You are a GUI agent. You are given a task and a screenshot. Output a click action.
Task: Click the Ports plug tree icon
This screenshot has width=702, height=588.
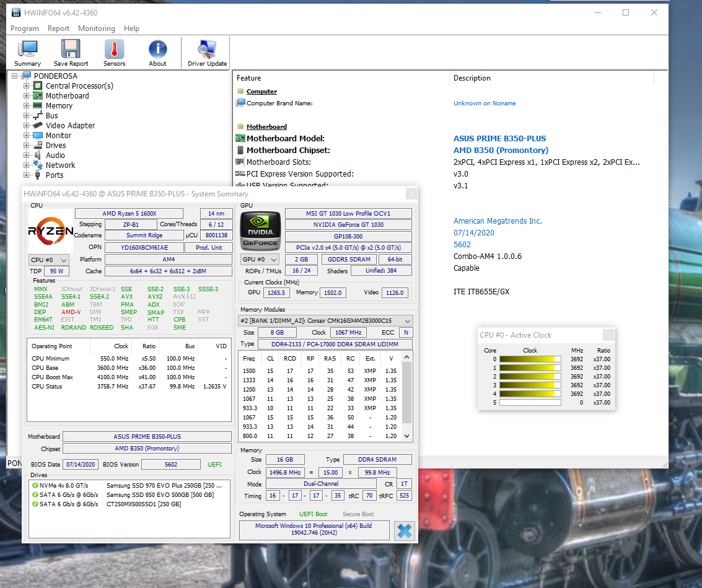click(38, 175)
